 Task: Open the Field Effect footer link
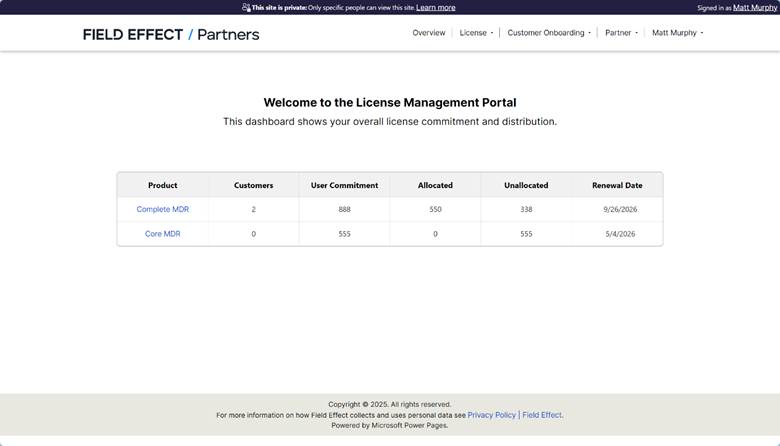[x=542, y=415]
